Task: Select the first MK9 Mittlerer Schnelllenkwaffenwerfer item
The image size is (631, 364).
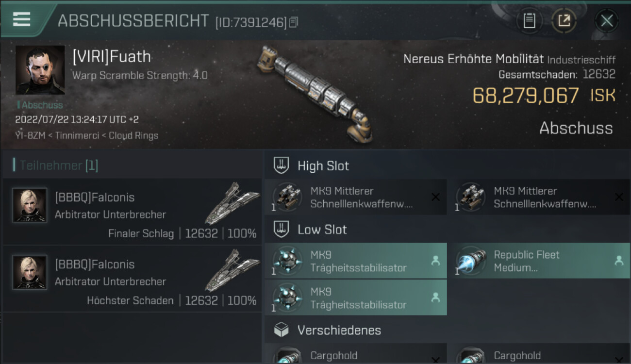Action: pos(356,197)
